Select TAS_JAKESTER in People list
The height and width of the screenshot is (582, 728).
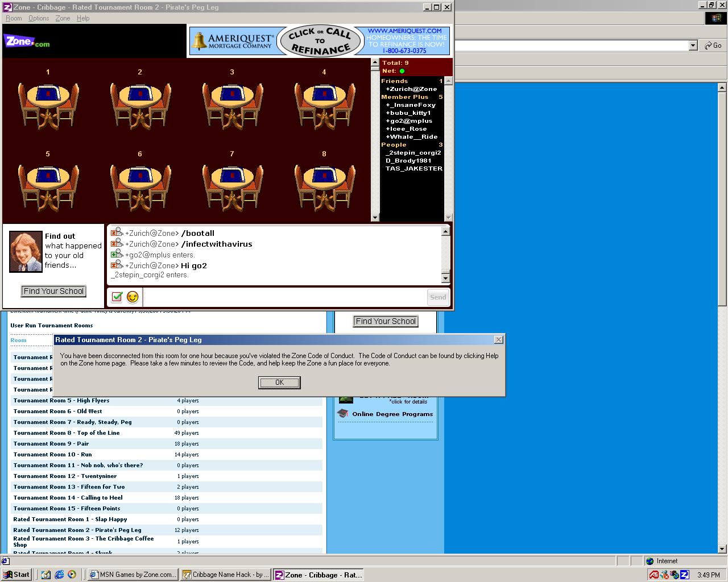point(414,169)
